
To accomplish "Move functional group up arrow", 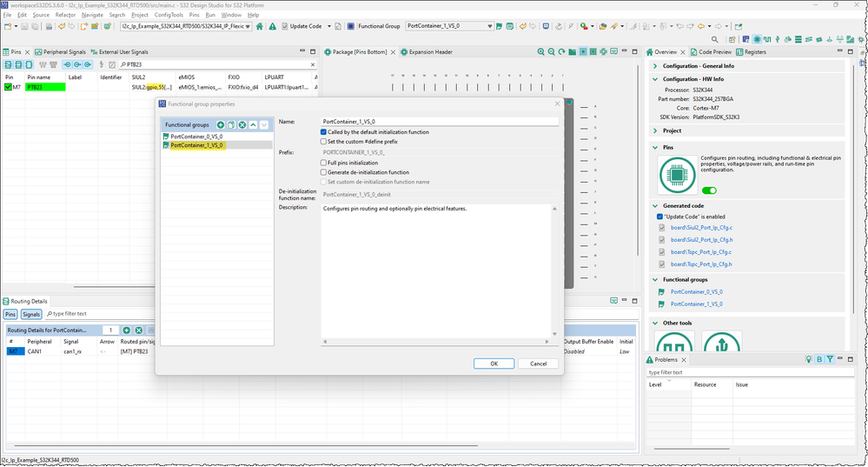I will pos(253,125).
